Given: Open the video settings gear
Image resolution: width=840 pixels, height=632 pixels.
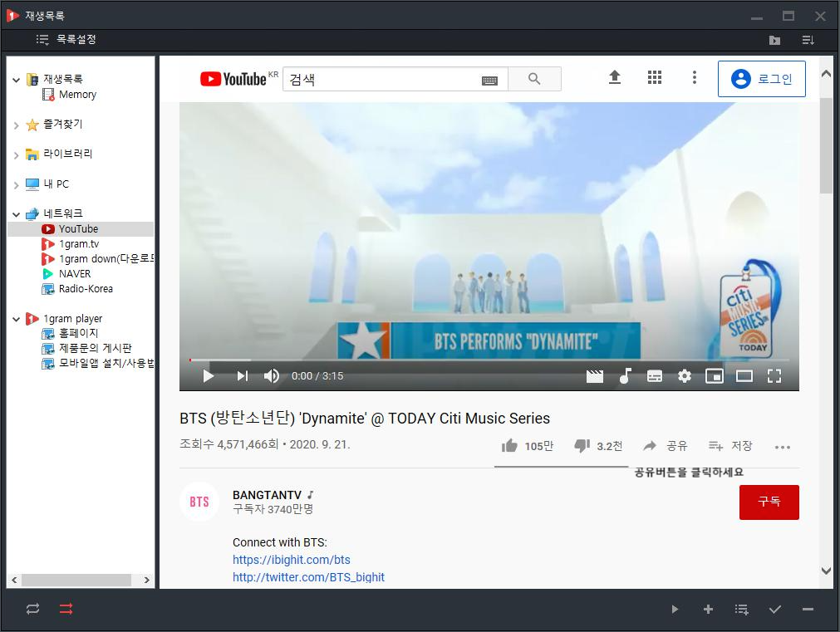Looking at the screenshot, I should click(x=685, y=376).
